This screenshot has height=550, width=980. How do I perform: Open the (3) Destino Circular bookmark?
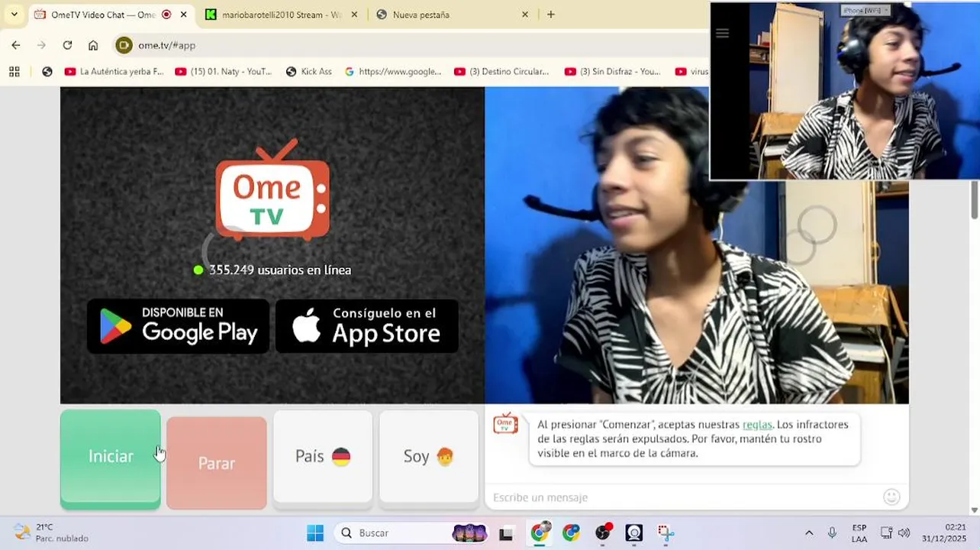[x=501, y=71]
